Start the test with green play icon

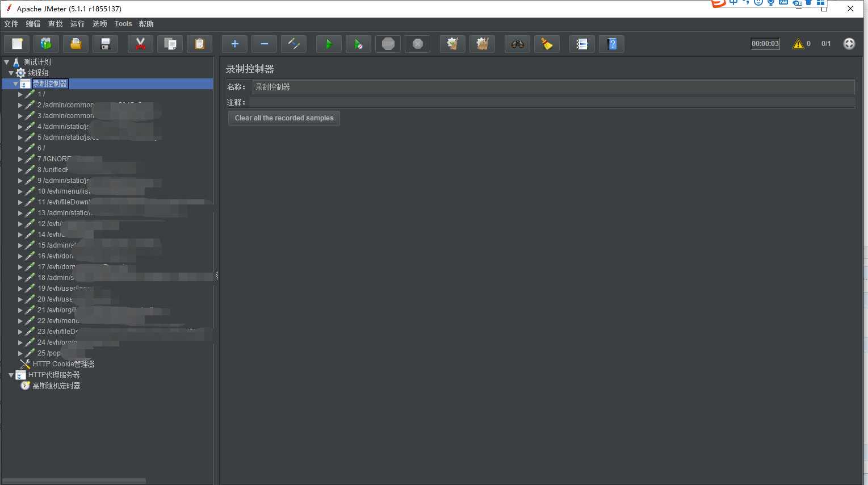tap(329, 44)
